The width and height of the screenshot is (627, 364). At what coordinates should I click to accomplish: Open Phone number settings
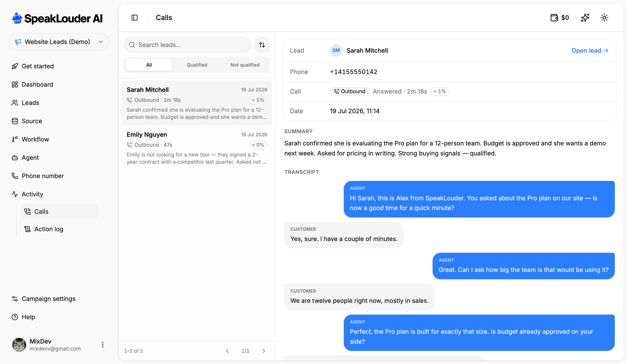pyautogui.click(x=42, y=176)
